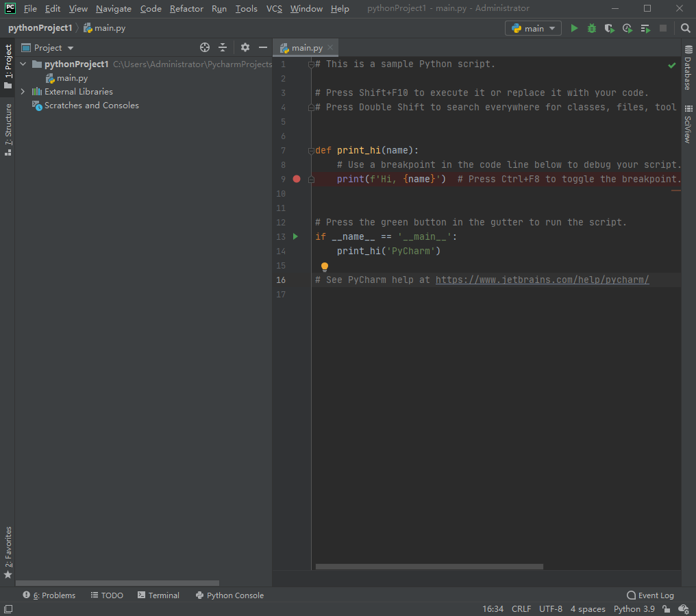The width and height of the screenshot is (696, 616).
Task: Fold the print_hi function at line 7
Action: pyautogui.click(x=311, y=151)
